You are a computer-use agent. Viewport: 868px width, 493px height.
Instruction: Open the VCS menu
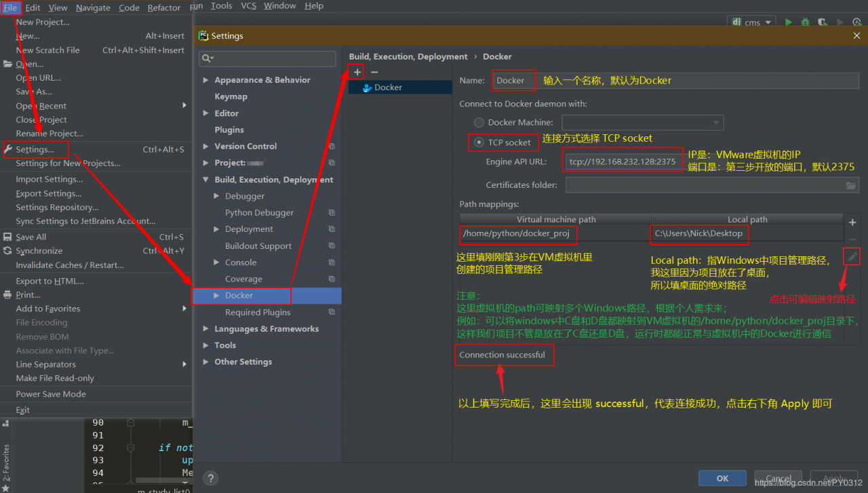pyautogui.click(x=248, y=6)
